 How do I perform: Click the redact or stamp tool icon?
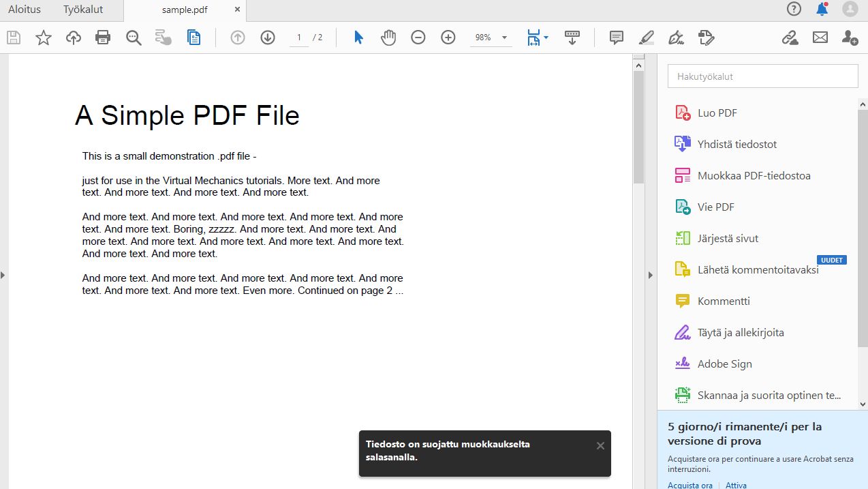[x=707, y=38]
